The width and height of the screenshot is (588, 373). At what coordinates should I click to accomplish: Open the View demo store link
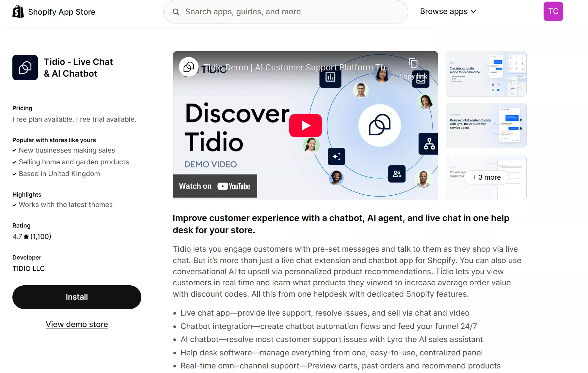pyautogui.click(x=77, y=324)
